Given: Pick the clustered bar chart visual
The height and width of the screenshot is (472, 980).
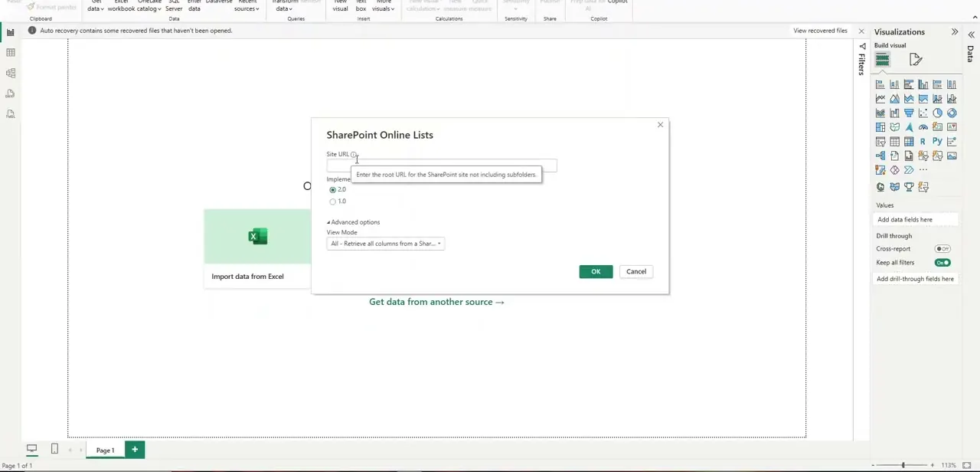Looking at the screenshot, I should click(909, 84).
